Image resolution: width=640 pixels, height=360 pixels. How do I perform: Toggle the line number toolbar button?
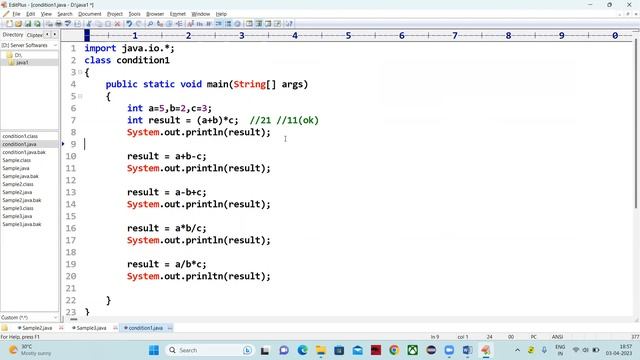tap(228, 24)
